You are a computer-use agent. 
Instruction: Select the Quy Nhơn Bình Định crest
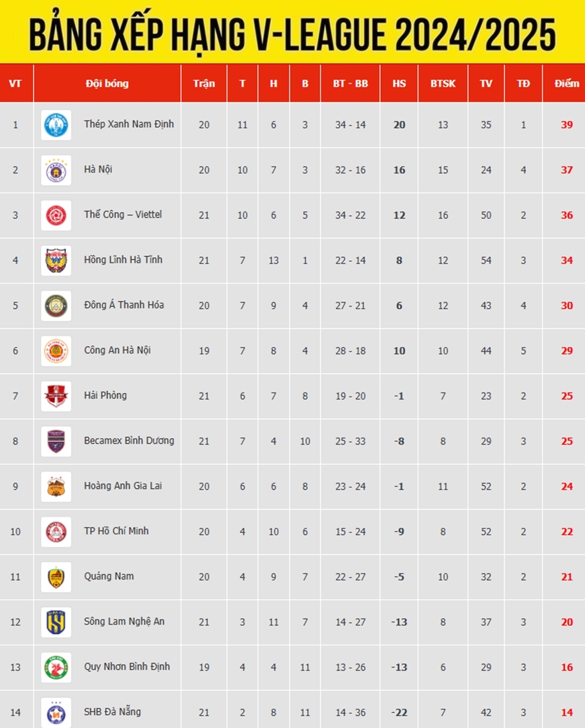56,667
